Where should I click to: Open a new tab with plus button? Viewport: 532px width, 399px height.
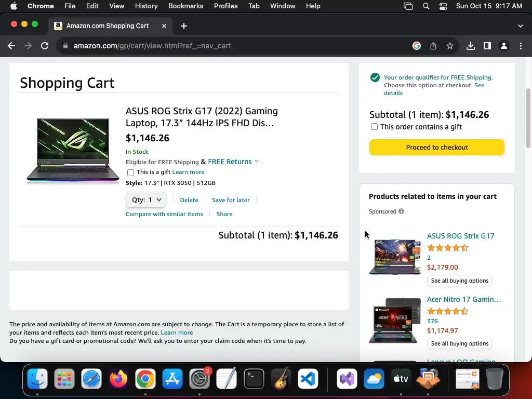pyautogui.click(x=184, y=26)
